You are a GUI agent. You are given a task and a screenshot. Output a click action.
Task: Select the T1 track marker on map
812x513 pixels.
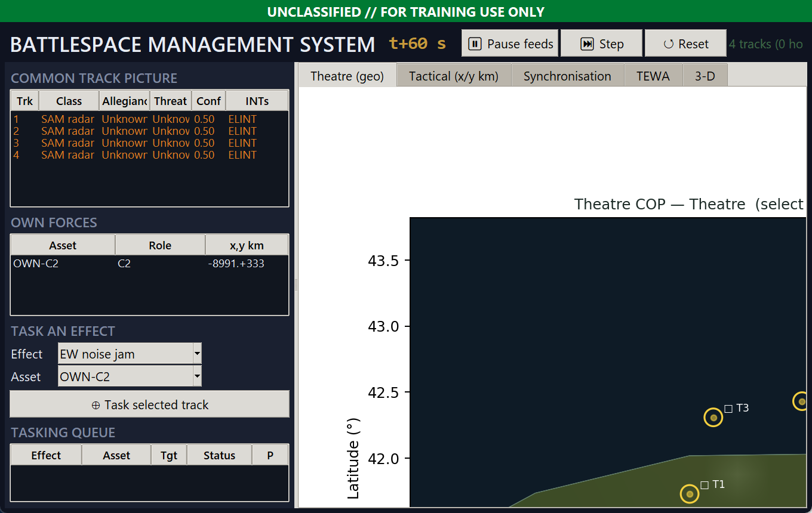[x=690, y=494]
